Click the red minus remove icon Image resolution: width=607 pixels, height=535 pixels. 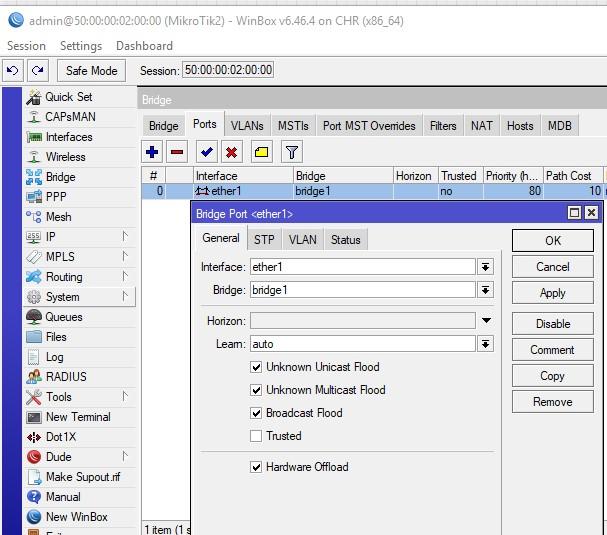tap(177, 152)
